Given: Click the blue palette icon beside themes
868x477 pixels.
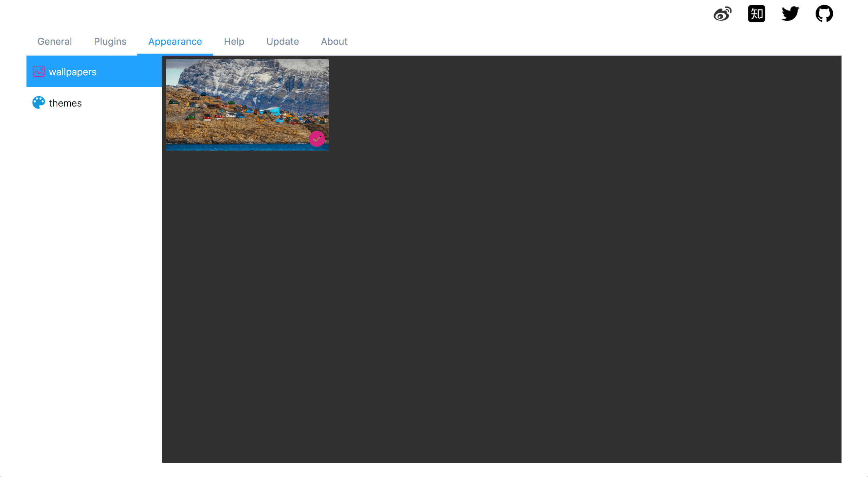Looking at the screenshot, I should (x=39, y=102).
